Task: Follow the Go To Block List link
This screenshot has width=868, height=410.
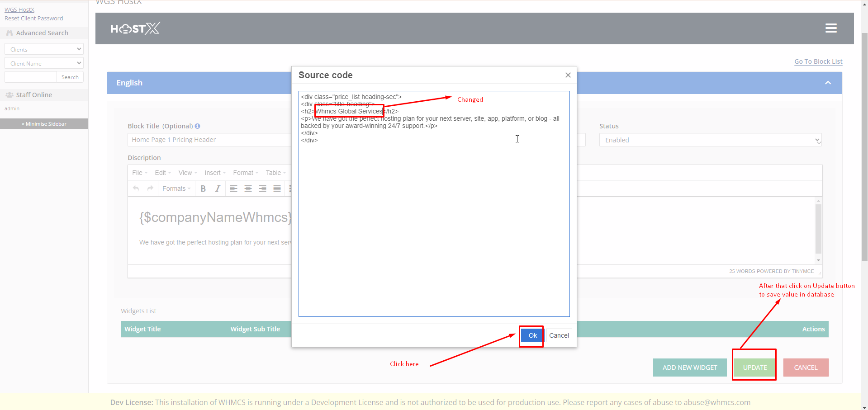Action: tap(818, 61)
